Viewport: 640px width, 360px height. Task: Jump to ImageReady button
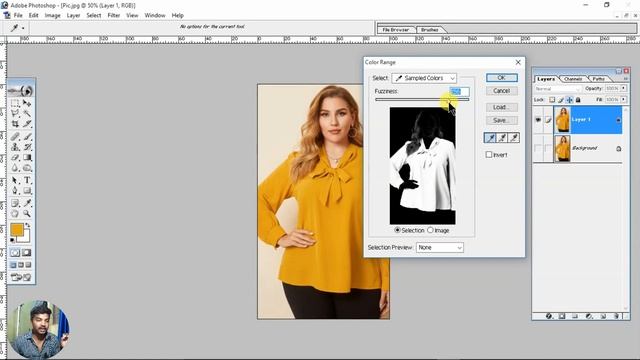point(21,278)
